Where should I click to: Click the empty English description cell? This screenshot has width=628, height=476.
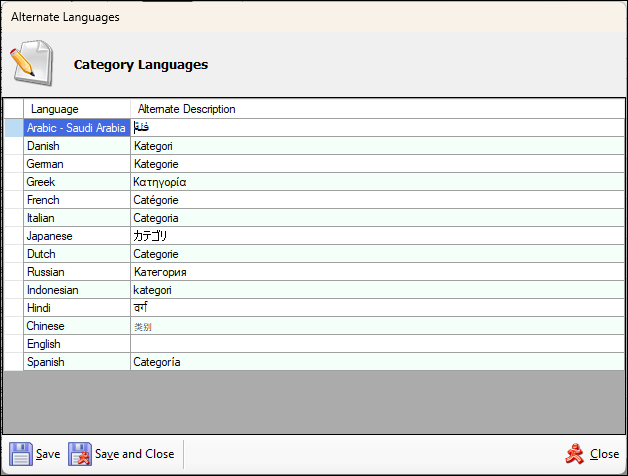pyautogui.click(x=377, y=344)
